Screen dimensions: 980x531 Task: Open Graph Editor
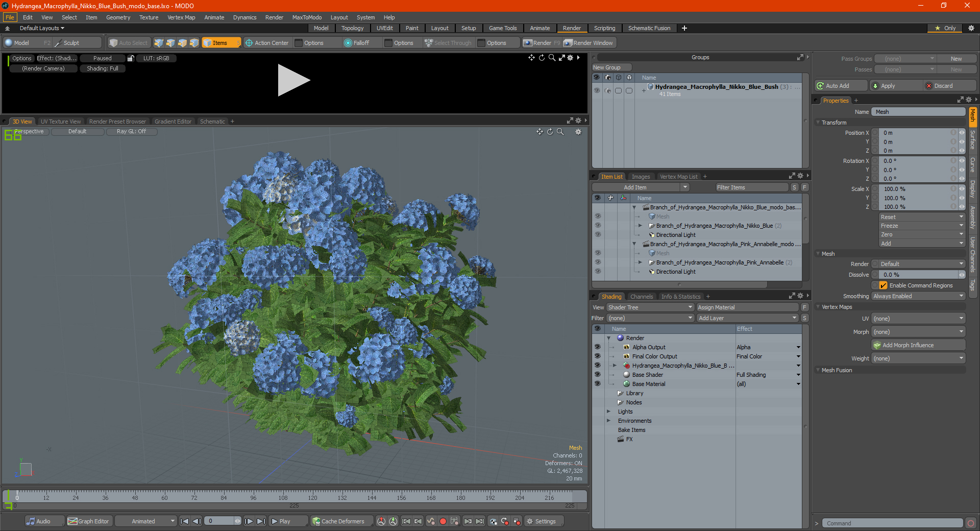[88, 521]
